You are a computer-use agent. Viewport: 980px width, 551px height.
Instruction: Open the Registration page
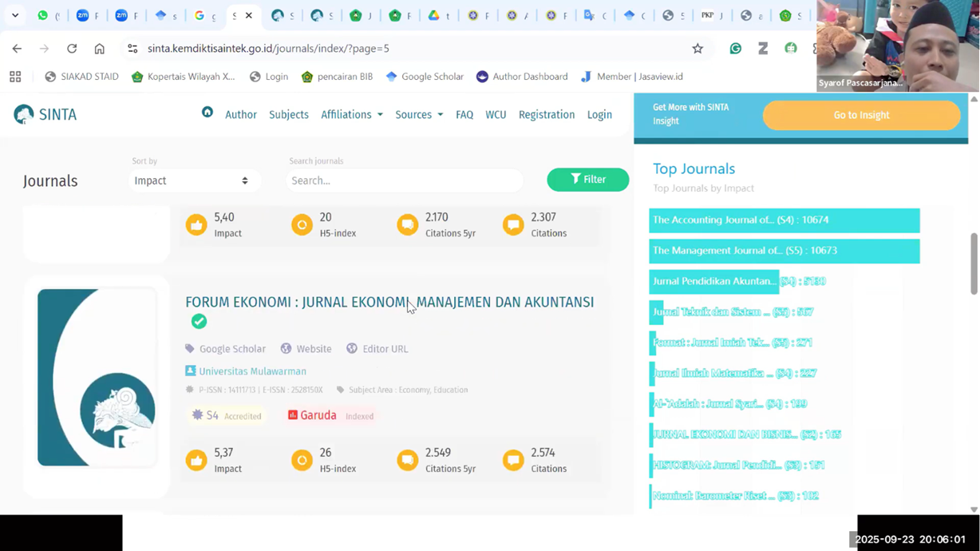tap(547, 114)
